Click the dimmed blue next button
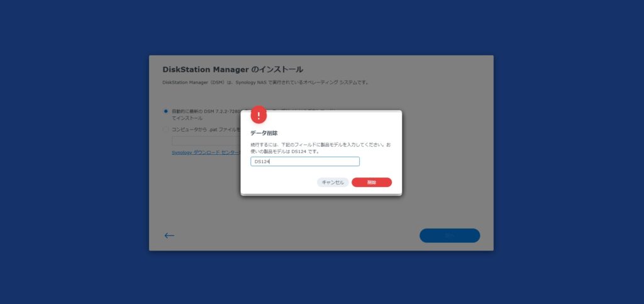 tap(450, 236)
